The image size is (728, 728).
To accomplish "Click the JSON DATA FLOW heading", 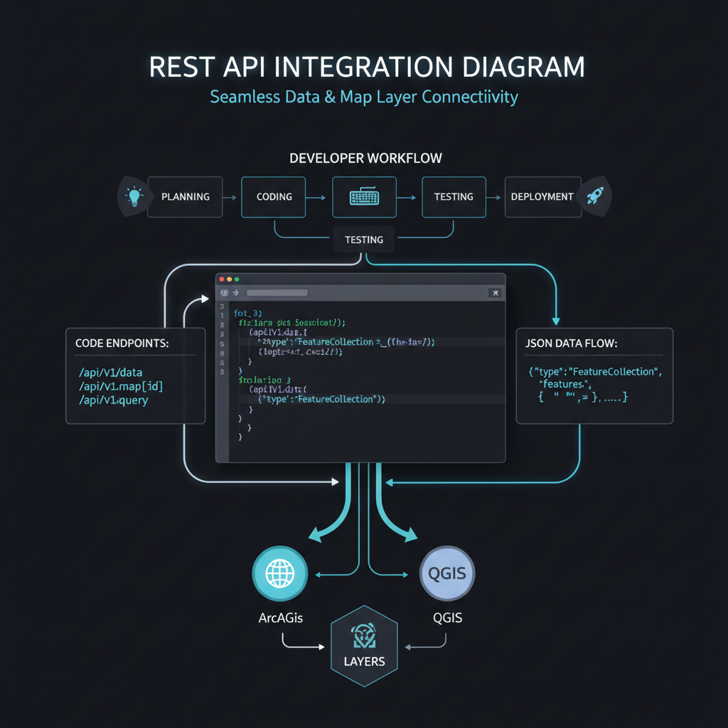I will [x=571, y=343].
